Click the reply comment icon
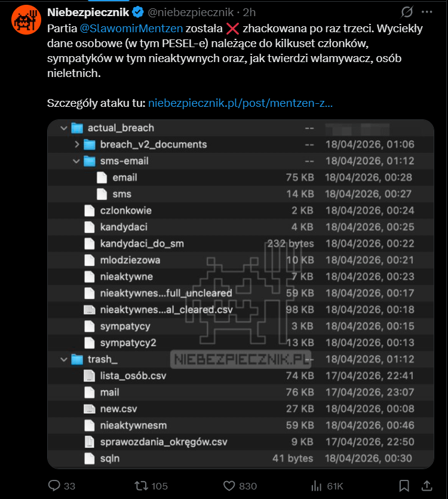 (x=54, y=485)
